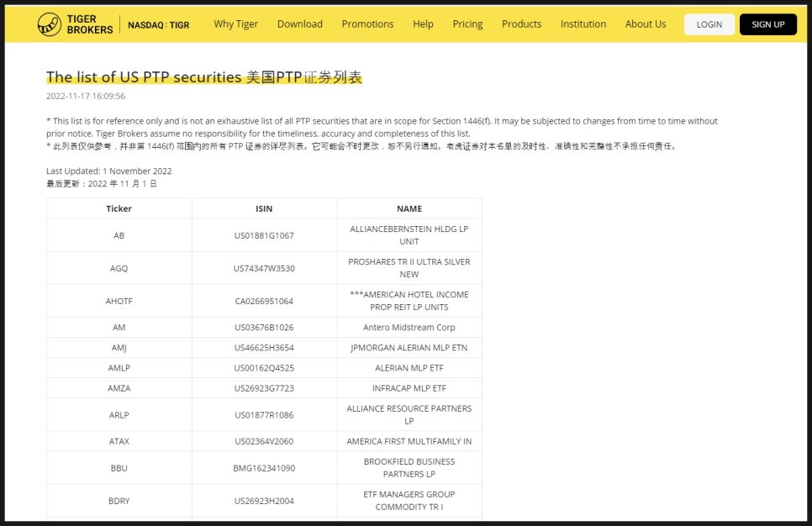
Task: Select the AMLP ticker cell
Action: point(119,368)
